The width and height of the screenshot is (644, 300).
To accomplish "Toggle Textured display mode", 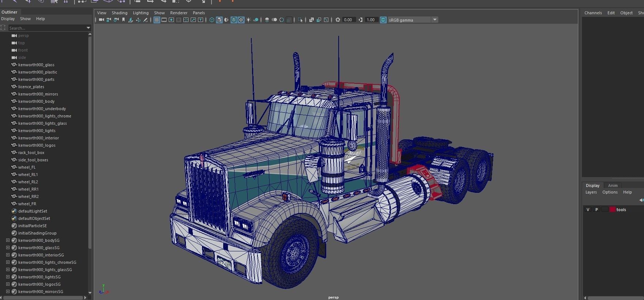I will [241, 20].
